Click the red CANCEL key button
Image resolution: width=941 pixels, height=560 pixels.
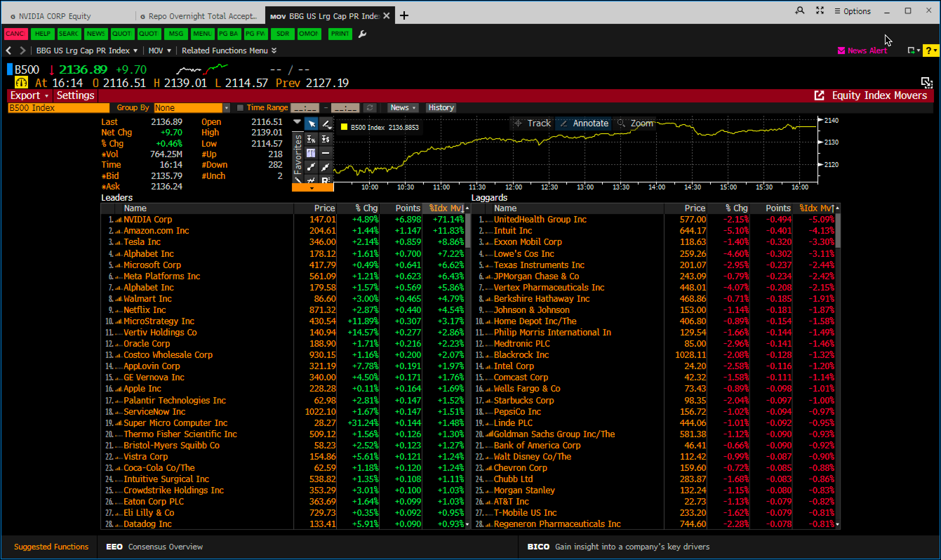(16, 34)
